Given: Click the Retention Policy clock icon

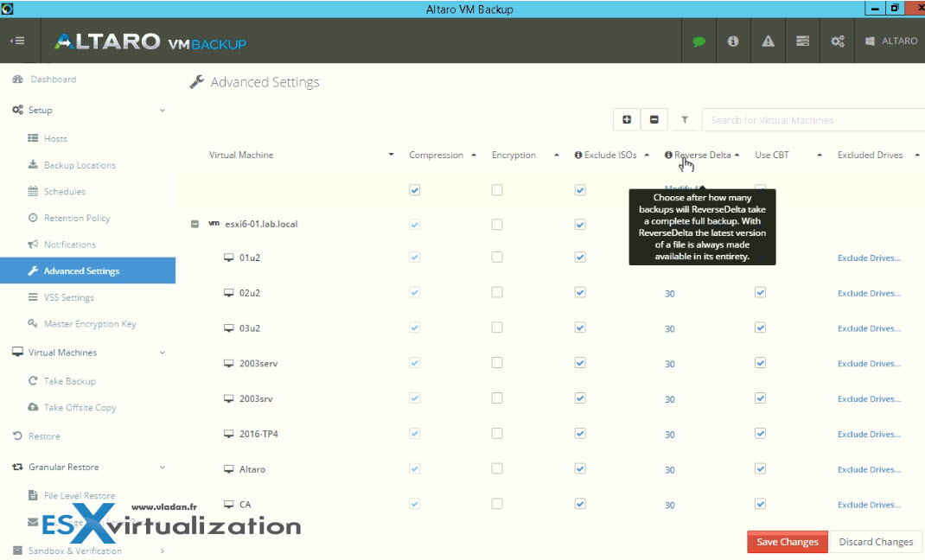Looking at the screenshot, I should [x=33, y=218].
